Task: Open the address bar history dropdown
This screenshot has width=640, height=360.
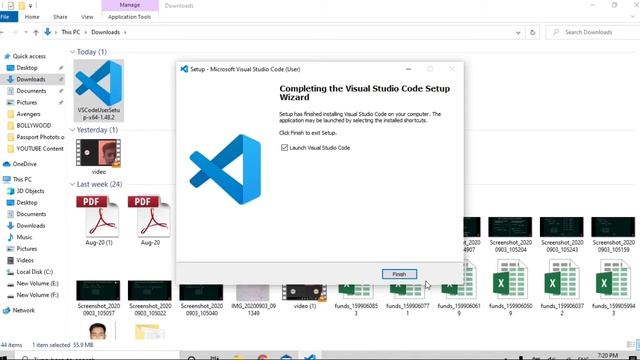Action: (x=518, y=32)
